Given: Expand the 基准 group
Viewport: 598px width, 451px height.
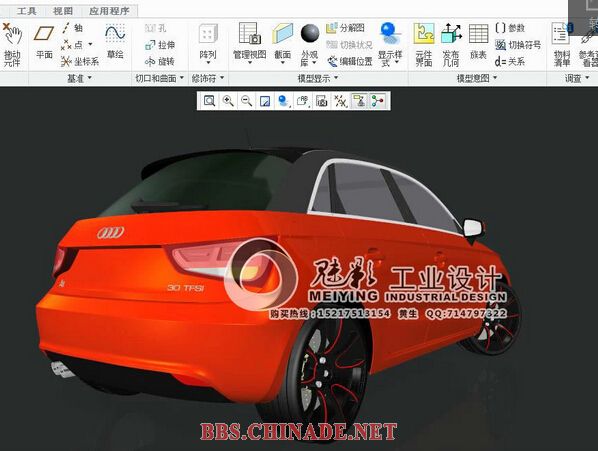Looking at the screenshot, I should point(80,78).
